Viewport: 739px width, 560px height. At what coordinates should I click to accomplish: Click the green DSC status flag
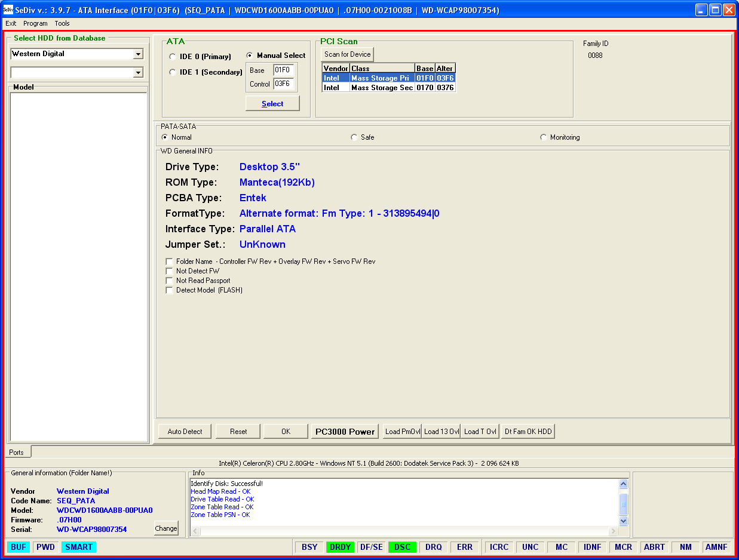pos(403,547)
